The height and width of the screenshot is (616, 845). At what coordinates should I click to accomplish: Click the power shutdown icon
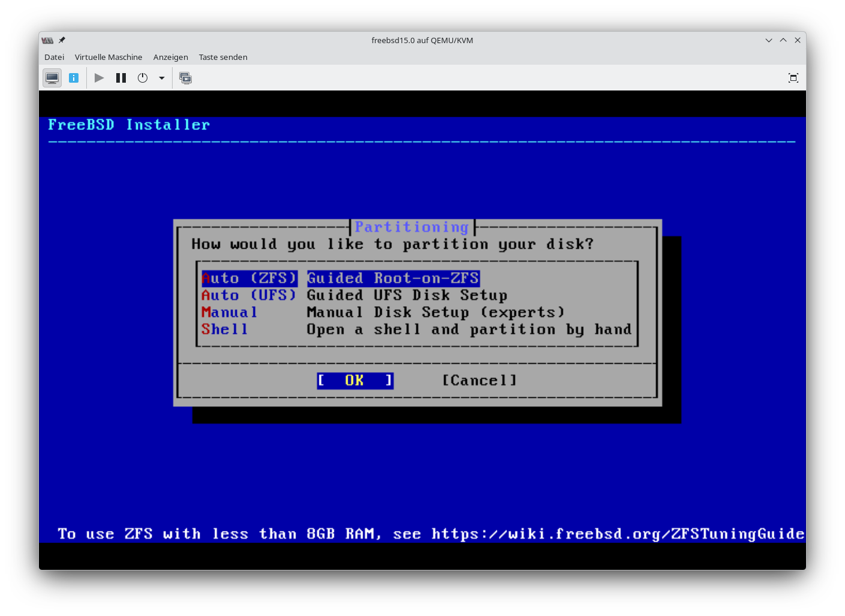pos(143,78)
